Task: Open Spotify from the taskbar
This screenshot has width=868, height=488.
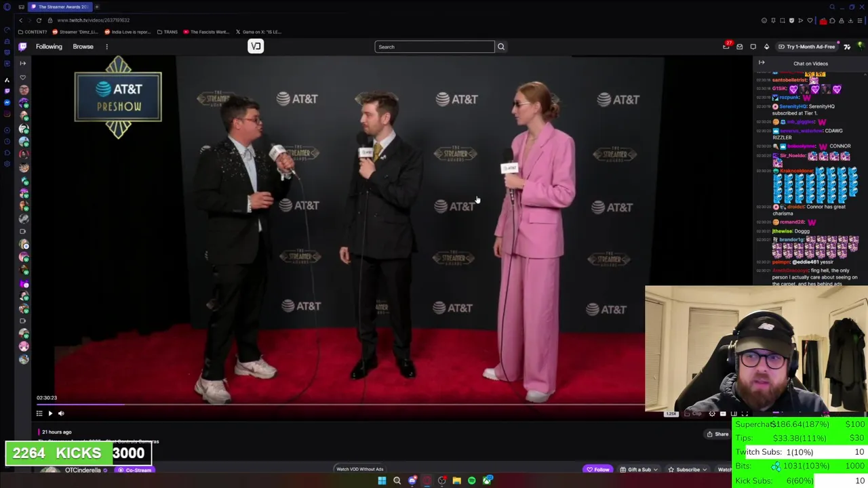Action: click(471, 481)
